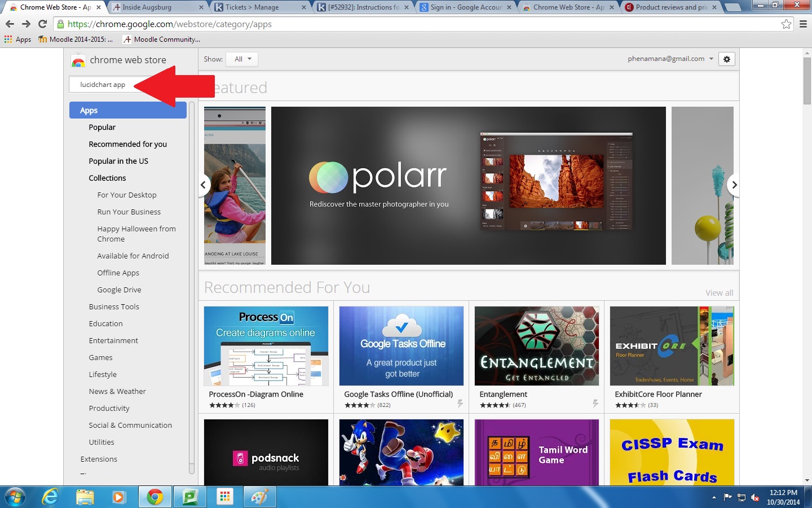
Task: Open the Moodle 2014-2015 bookmark
Action: pyautogui.click(x=76, y=40)
